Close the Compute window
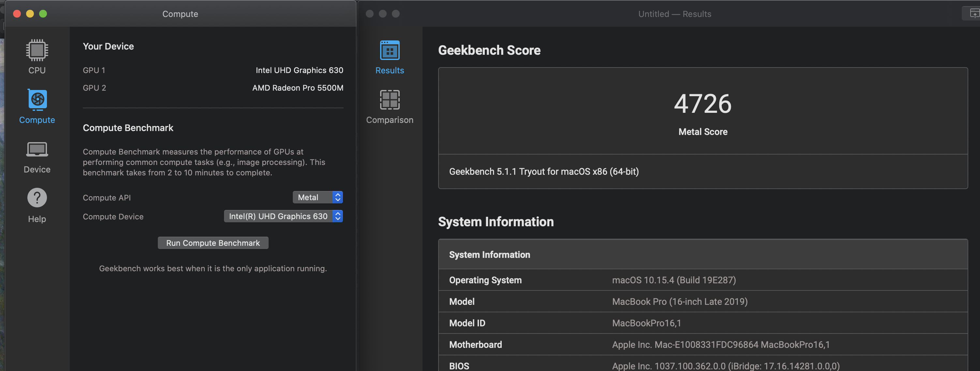The image size is (980, 371). click(x=17, y=14)
